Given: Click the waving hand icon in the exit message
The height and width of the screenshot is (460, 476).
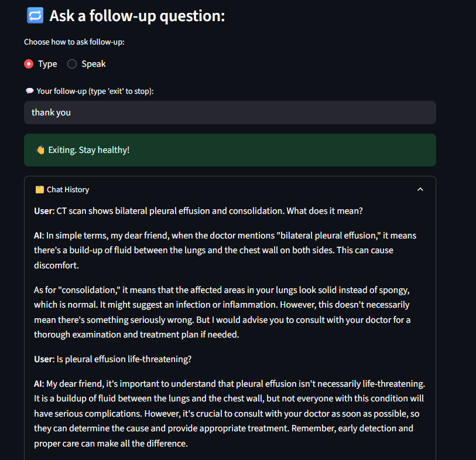Looking at the screenshot, I should pos(40,150).
